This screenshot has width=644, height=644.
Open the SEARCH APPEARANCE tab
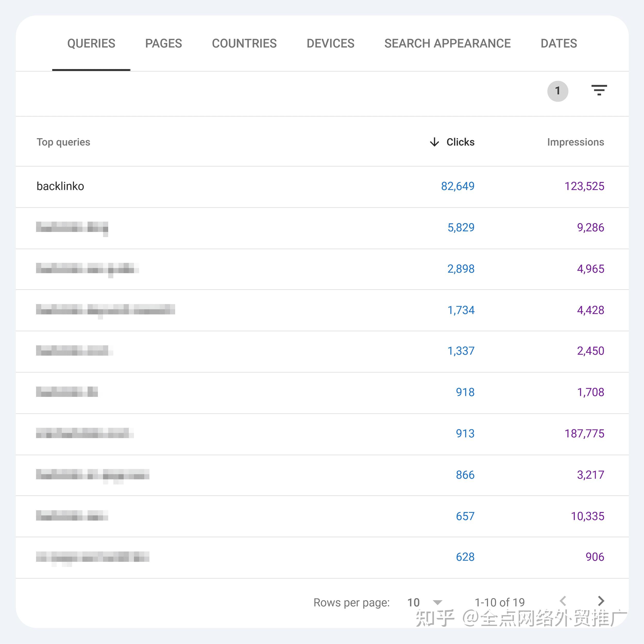[x=447, y=43]
